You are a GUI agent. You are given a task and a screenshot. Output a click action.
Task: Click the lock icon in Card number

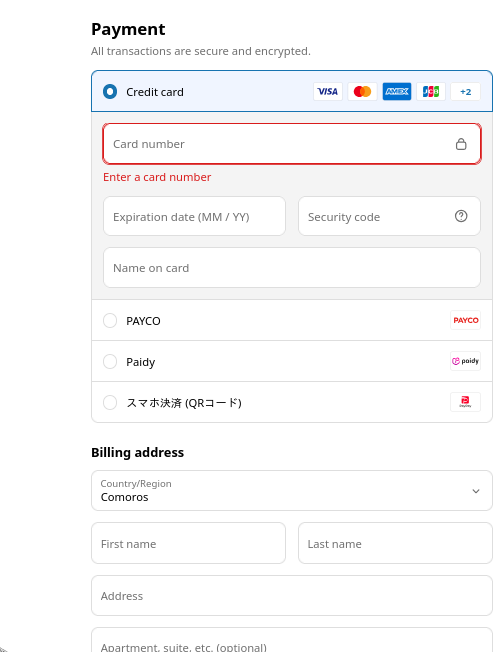pyautogui.click(x=461, y=144)
